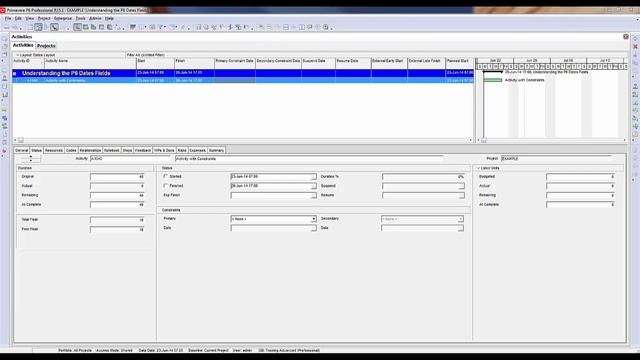
Task: Open the View menu
Action: [30, 18]
